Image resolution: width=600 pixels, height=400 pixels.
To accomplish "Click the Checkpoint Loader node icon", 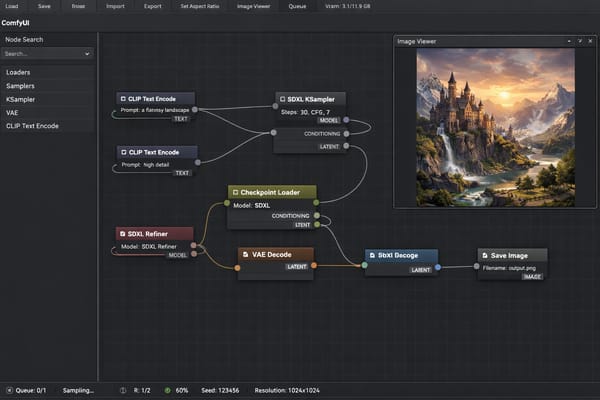I will click(x=234, y=191).
